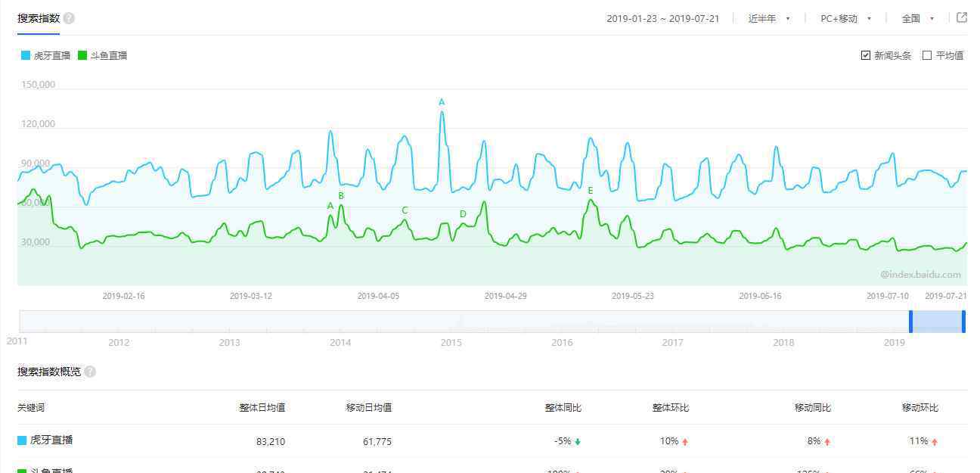Click the red up arrow beside 8%
This screenshot has height=473, width=980.
[827, 441]
